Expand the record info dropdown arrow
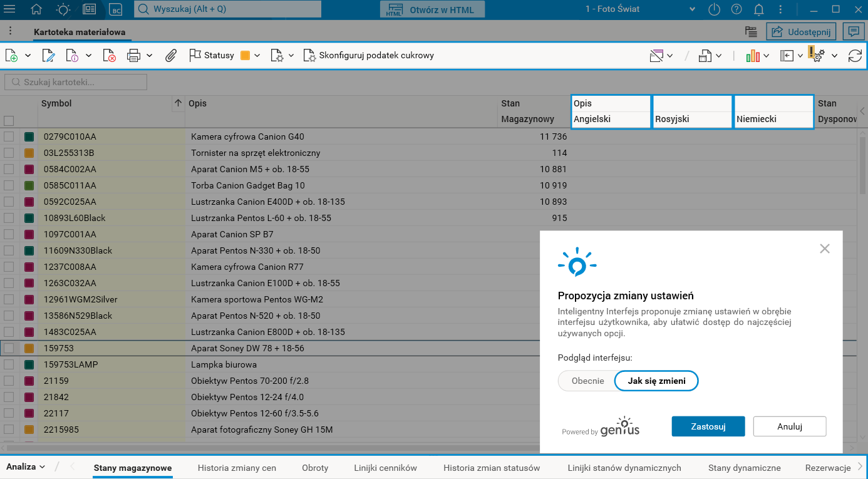The height and width of the screenshot is (479, 868). click(x=89, y=56)
